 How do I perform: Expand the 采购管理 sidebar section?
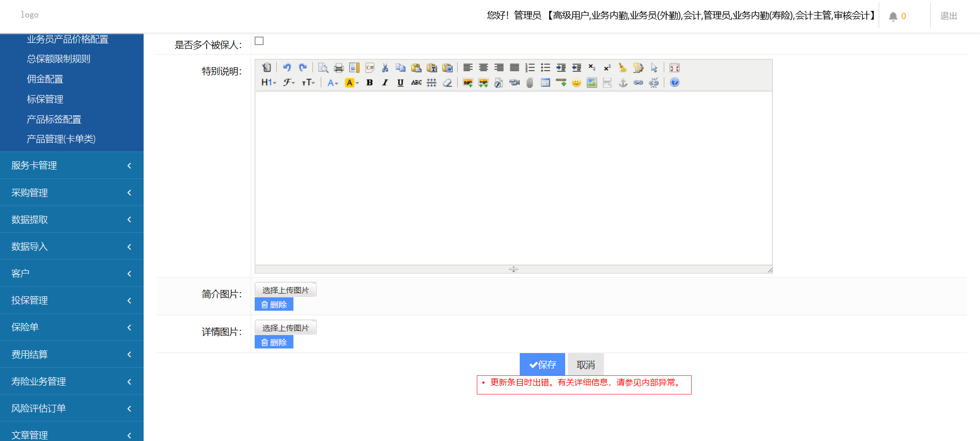[72, 193]
